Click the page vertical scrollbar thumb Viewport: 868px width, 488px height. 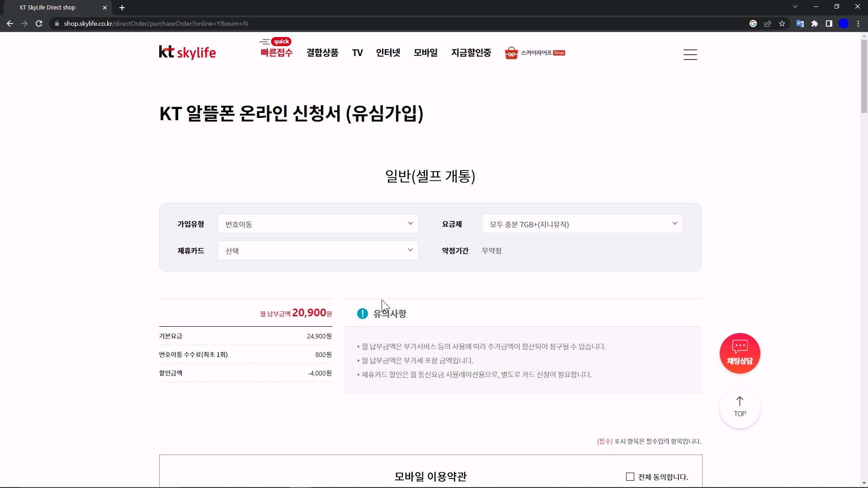pos(864,76)
